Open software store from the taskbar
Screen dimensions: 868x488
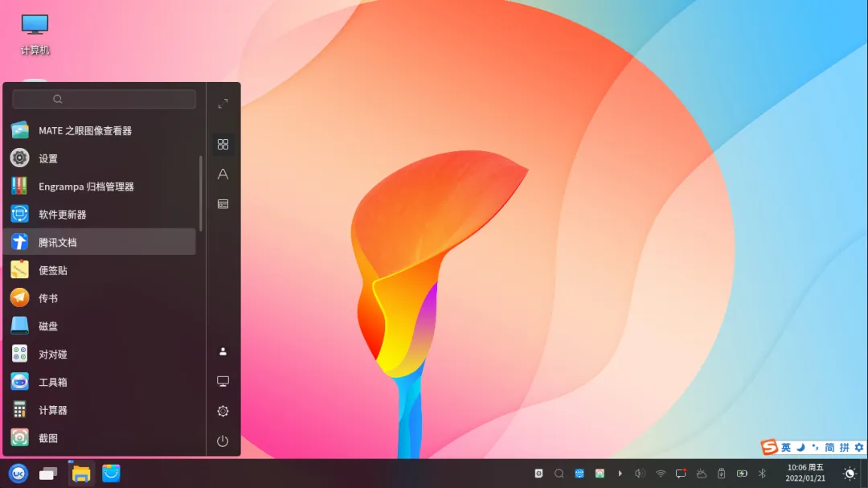coord(111,474)
